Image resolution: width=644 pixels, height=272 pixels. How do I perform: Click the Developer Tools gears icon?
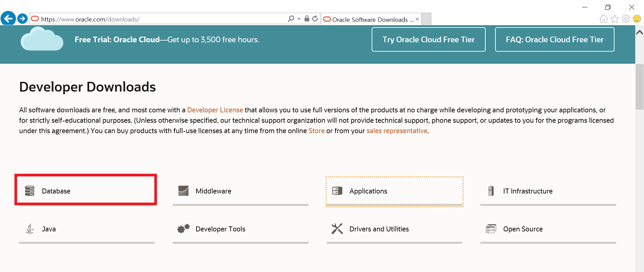(183, 229)
